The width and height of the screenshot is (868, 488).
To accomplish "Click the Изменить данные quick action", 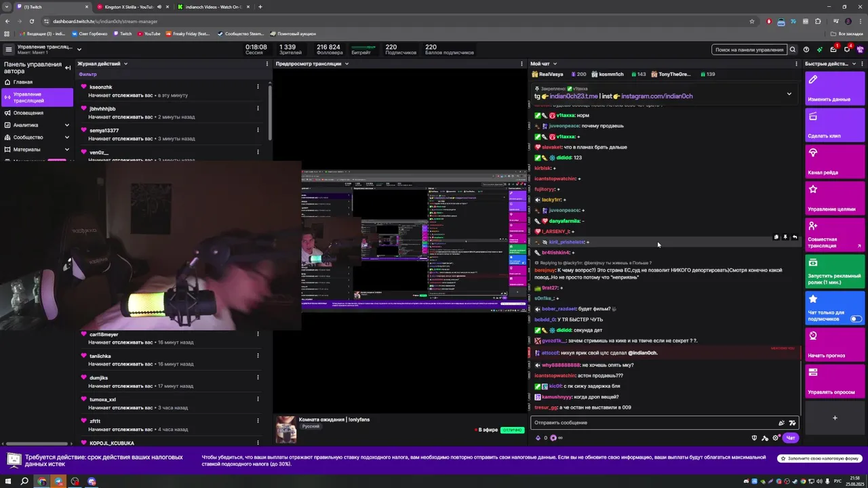I will 835,87.
